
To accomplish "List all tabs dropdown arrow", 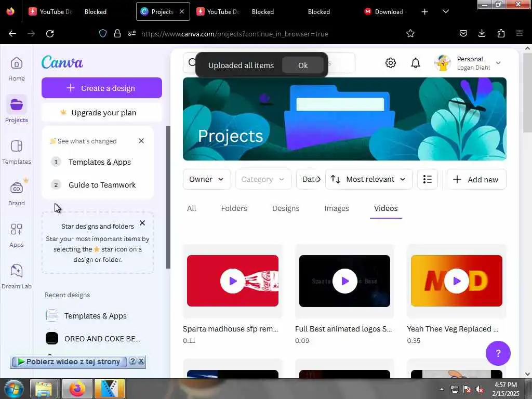I will click(445, 11).
